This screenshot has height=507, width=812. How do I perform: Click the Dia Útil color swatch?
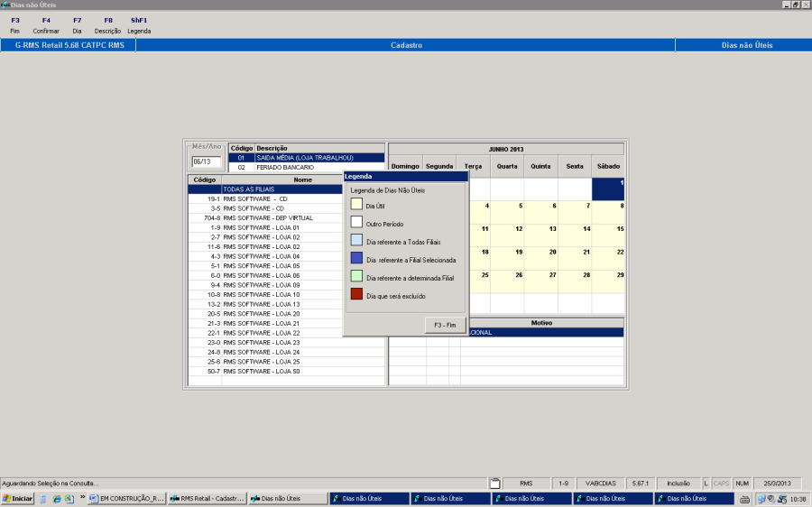pos(356,204)
